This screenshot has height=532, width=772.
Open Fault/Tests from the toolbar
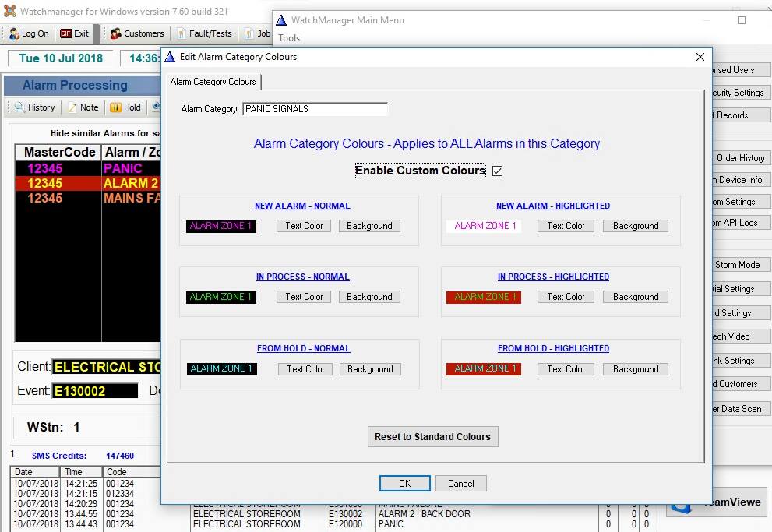[x=204, y=33]
